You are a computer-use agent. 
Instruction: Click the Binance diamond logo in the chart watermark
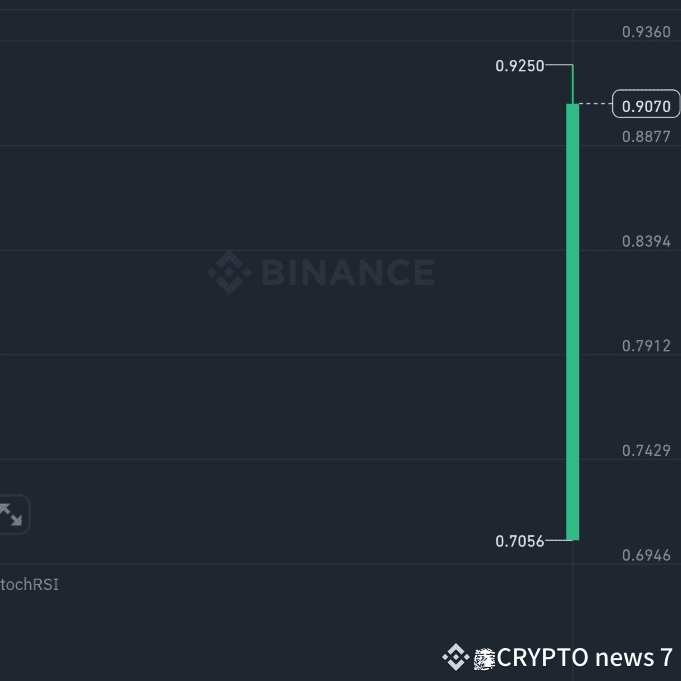click(x=229, y=272)
